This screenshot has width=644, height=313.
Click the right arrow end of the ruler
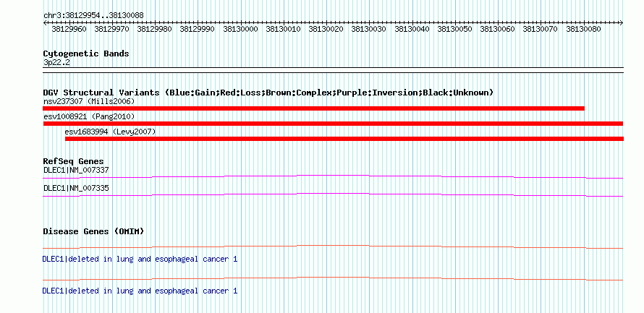point(622,22)
